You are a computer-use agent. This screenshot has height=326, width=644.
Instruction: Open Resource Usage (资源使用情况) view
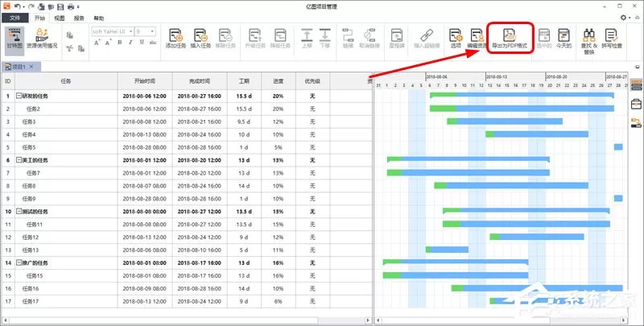pos(42,39)
